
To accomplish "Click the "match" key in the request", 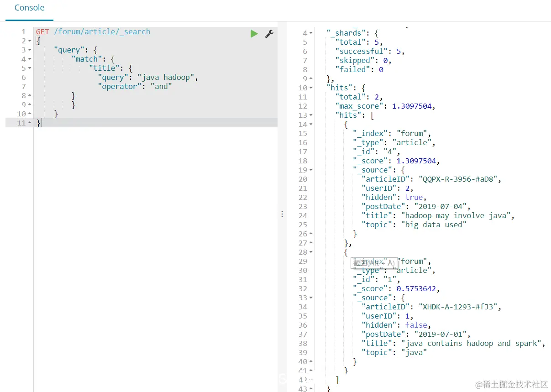I will pyautogui.click(x=86, y=59).
